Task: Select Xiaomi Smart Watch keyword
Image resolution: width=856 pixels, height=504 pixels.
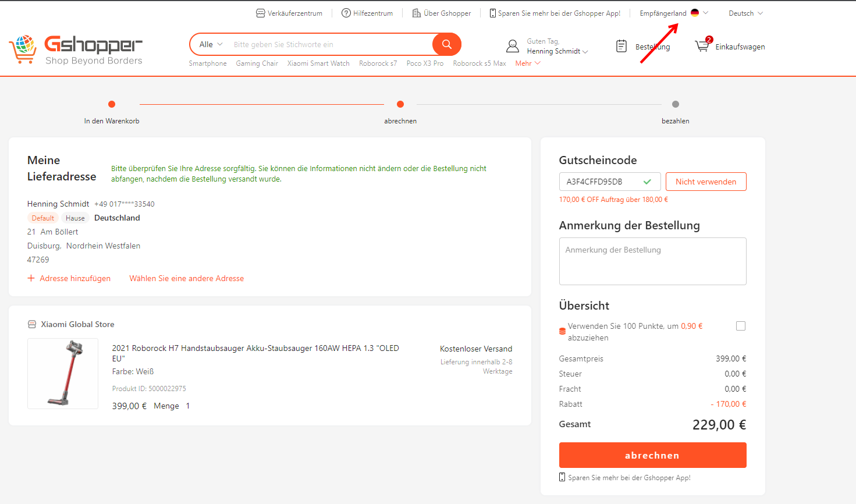Action: (318, 63)
